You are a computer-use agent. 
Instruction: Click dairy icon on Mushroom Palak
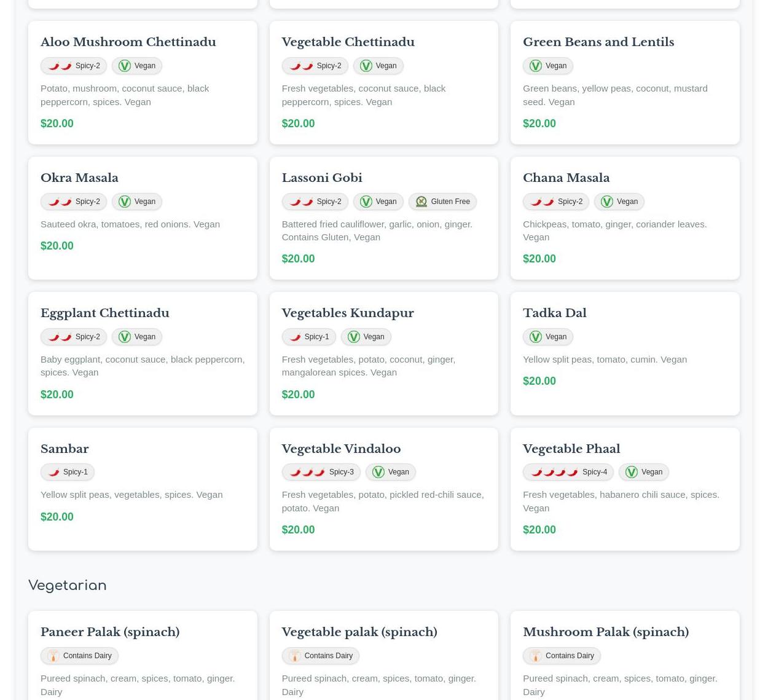(x=536, y=656)
